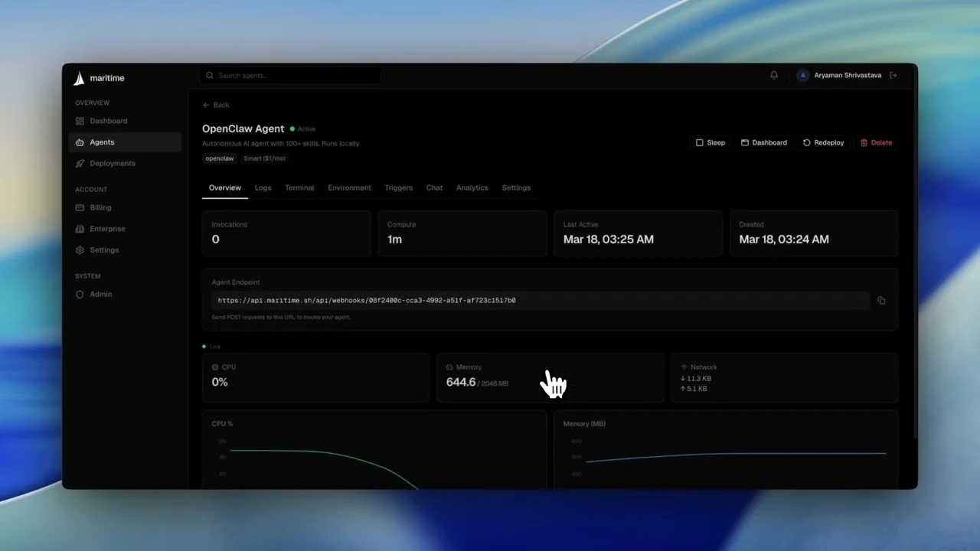Copy the agent endpoint URL
Screen dimensions: 980x551
tap(881, 301)
